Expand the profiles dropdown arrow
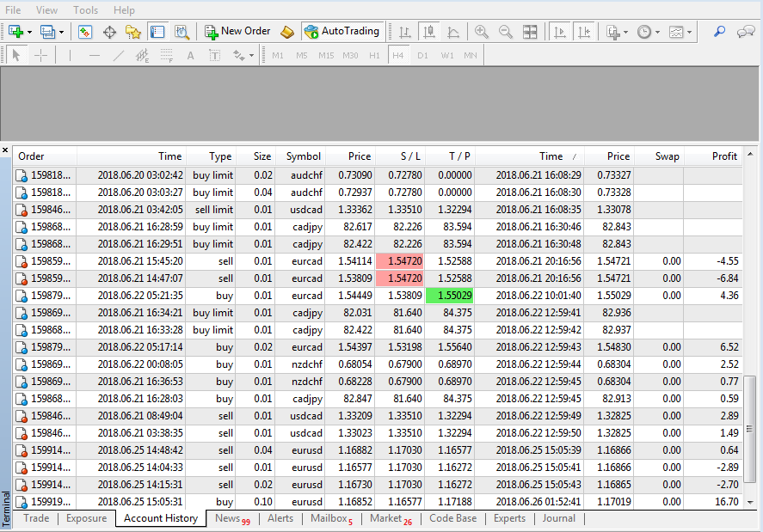This screenshot has width=763, height=532. pyautogui.click(x=61, y=32)
